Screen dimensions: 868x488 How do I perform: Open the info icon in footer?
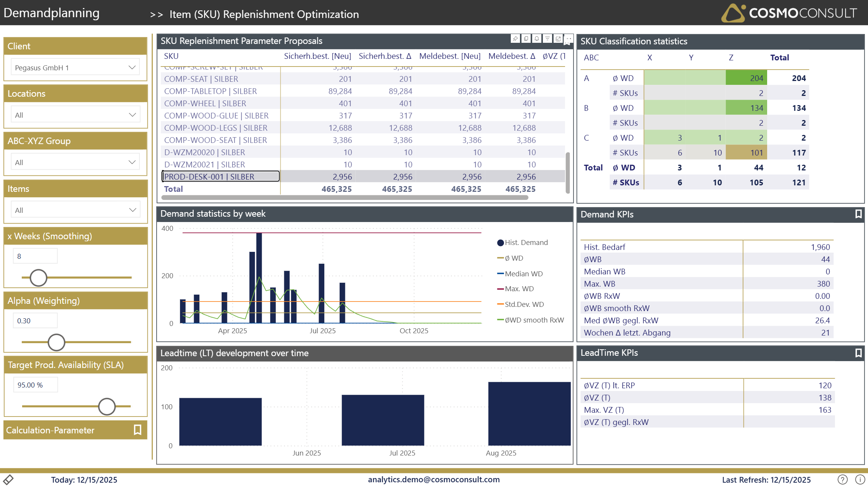tap(860, 479)
